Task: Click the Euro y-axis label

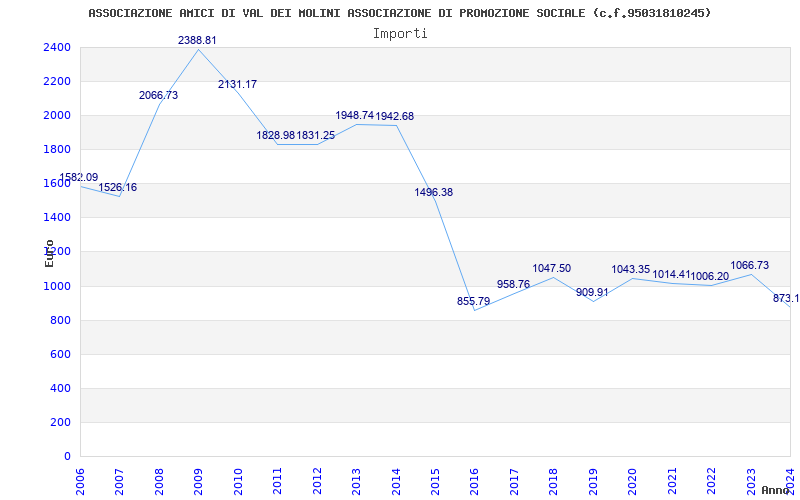Action: coord(49,254)
